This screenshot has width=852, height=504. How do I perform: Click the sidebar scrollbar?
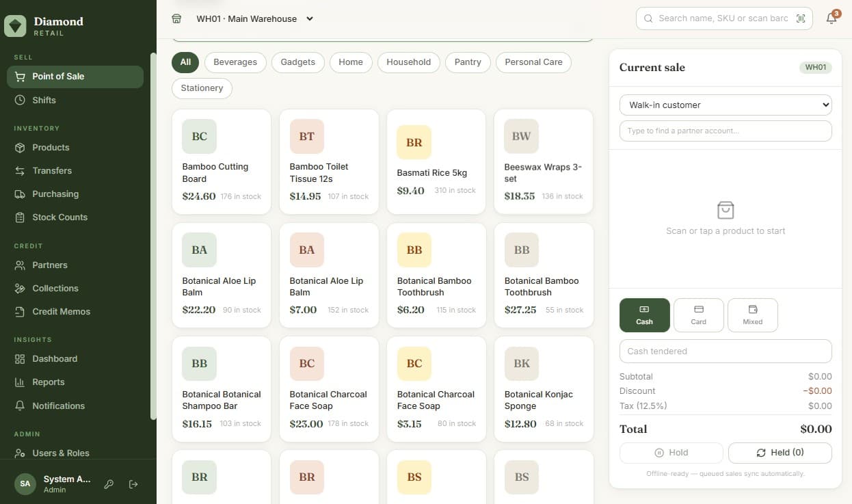154,236
